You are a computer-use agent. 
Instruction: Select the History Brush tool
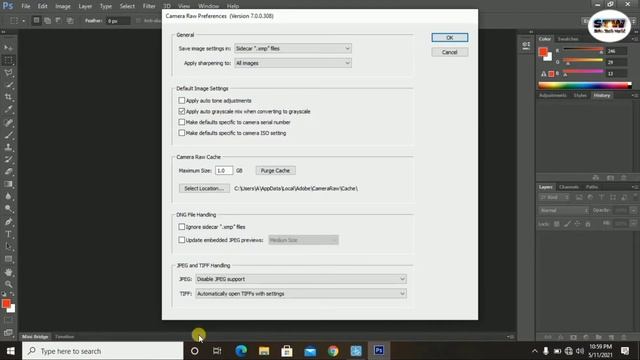pyautogui.click(x=8, y=159)
